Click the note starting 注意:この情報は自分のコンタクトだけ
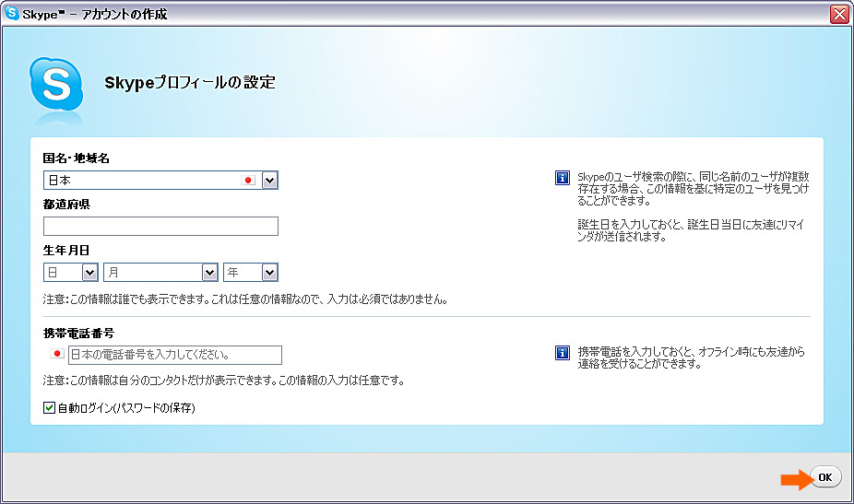 [224, 381]
